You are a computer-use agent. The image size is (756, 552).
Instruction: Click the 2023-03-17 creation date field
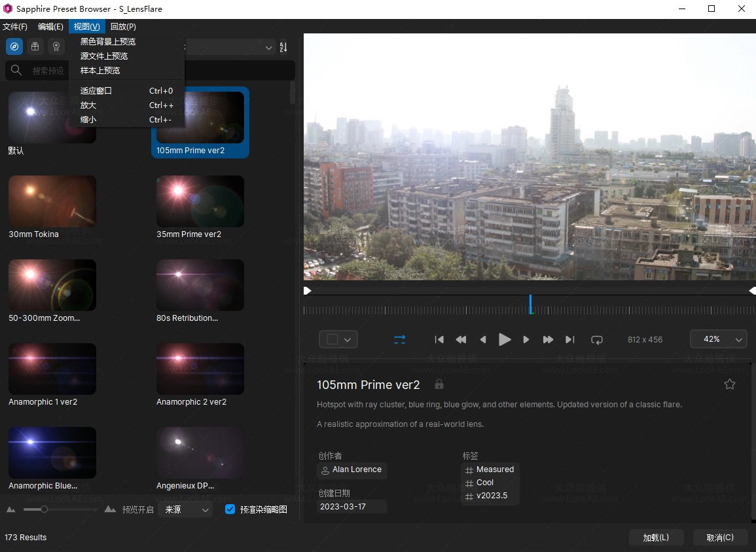(x=352, y=507)
